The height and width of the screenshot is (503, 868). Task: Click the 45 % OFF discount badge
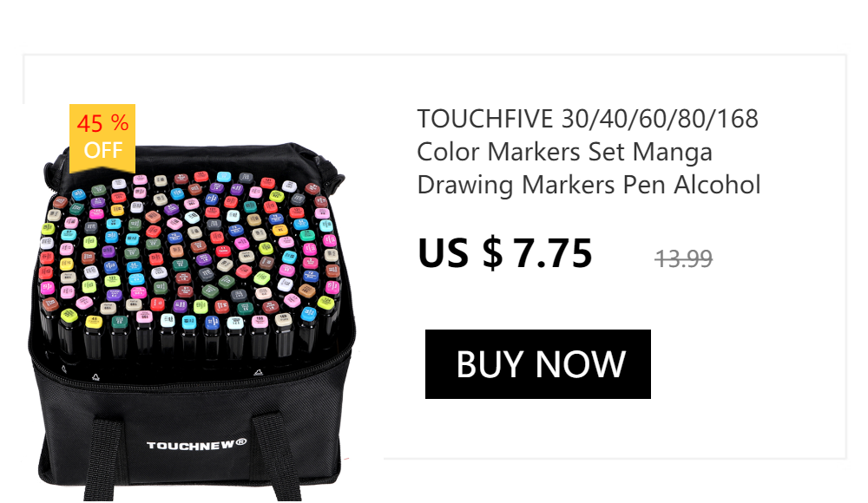(102, 139)
